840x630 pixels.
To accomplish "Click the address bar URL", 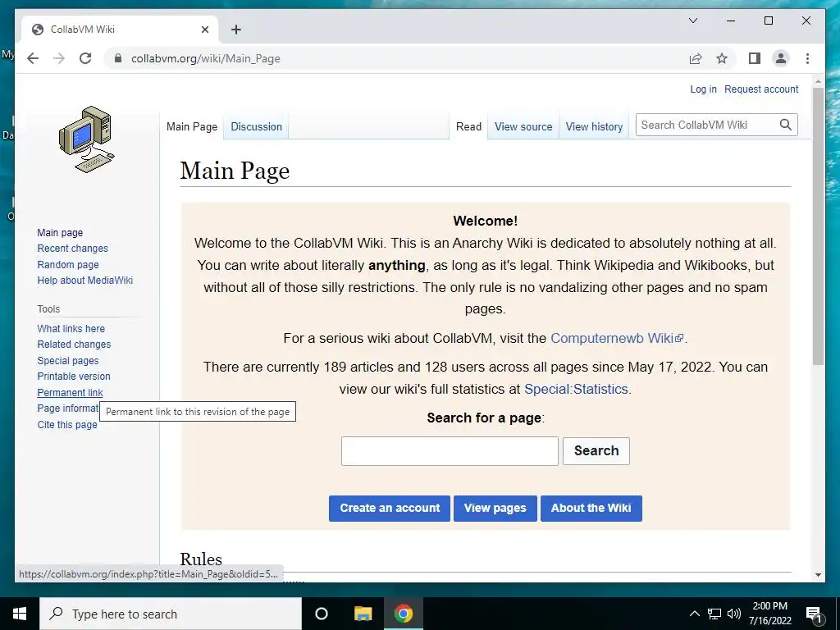I will [206, 58].
